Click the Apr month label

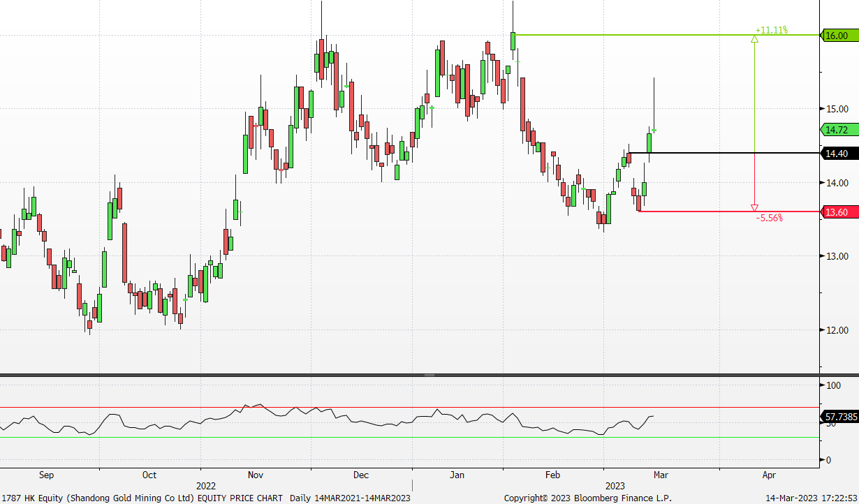pos(769,475)
